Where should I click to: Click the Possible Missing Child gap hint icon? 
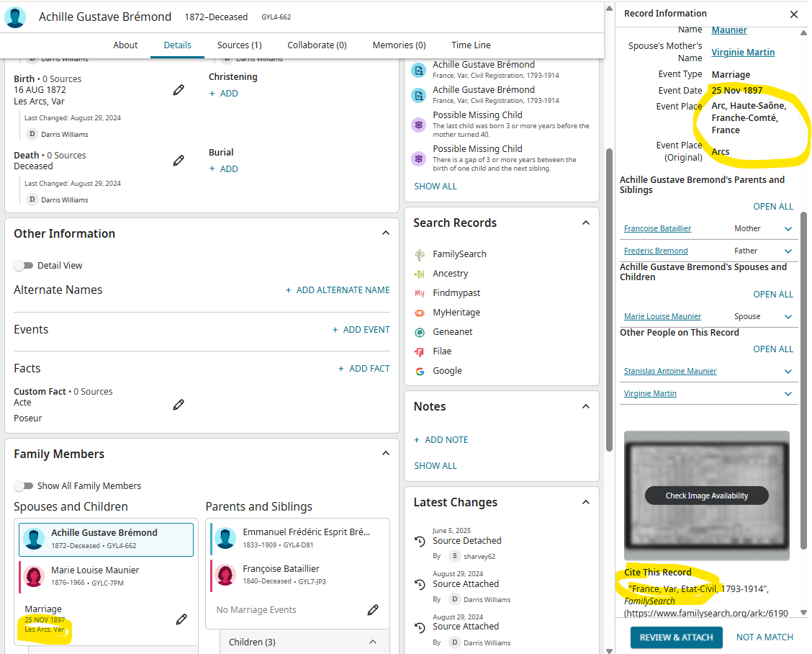click(x=418, y=158)
